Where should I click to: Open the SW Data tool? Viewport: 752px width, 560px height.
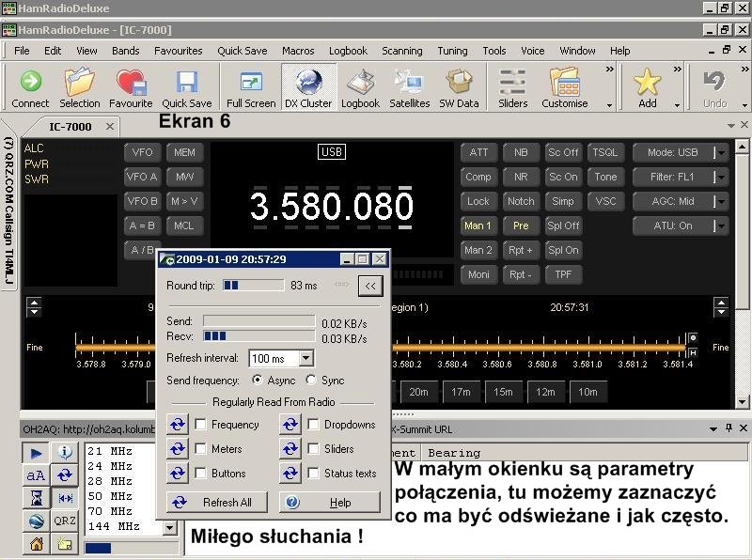click(459, 88)
